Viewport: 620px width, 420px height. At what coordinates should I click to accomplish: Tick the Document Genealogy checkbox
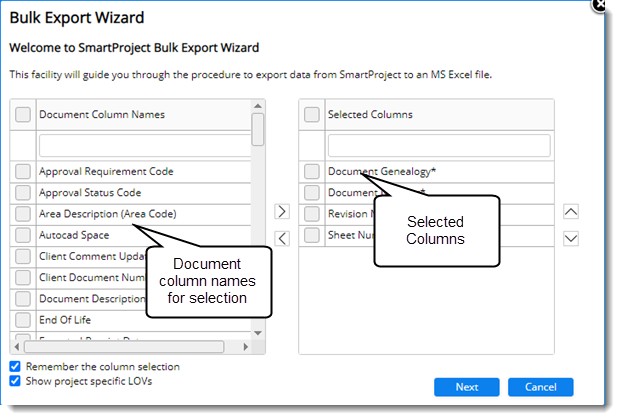click(312, 172)
